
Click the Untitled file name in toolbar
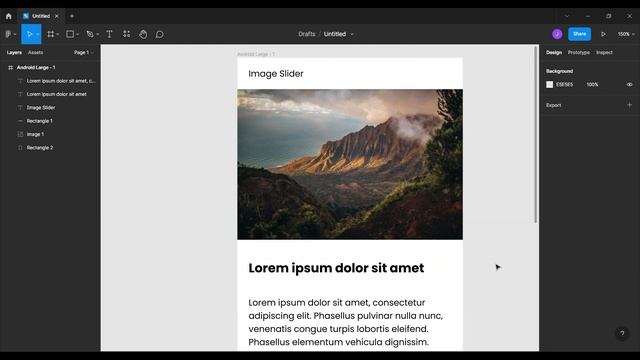point(335,34)
